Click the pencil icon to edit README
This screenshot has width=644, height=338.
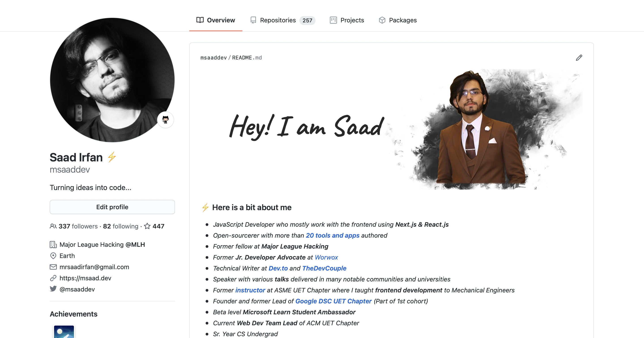click(x=579, y=58)
